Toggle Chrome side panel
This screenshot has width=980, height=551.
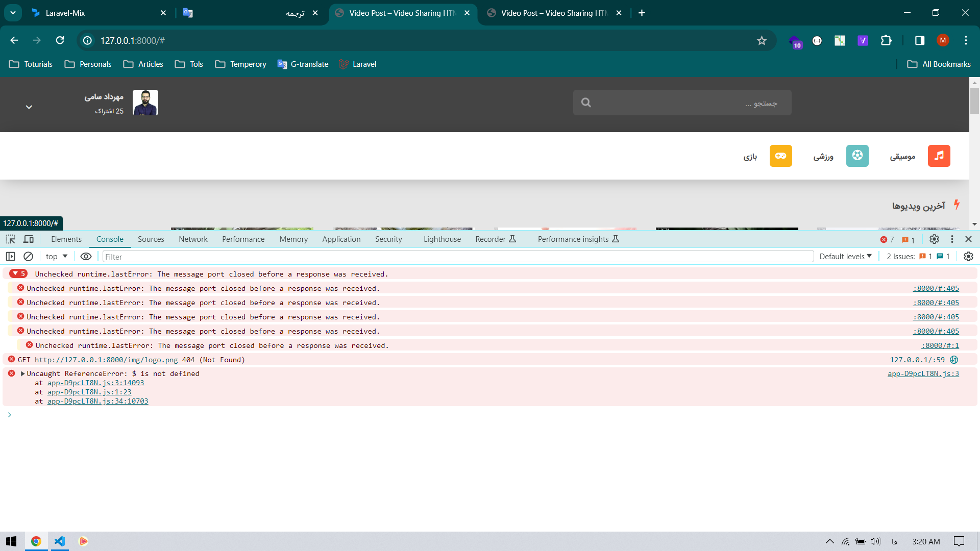point(919,40)
